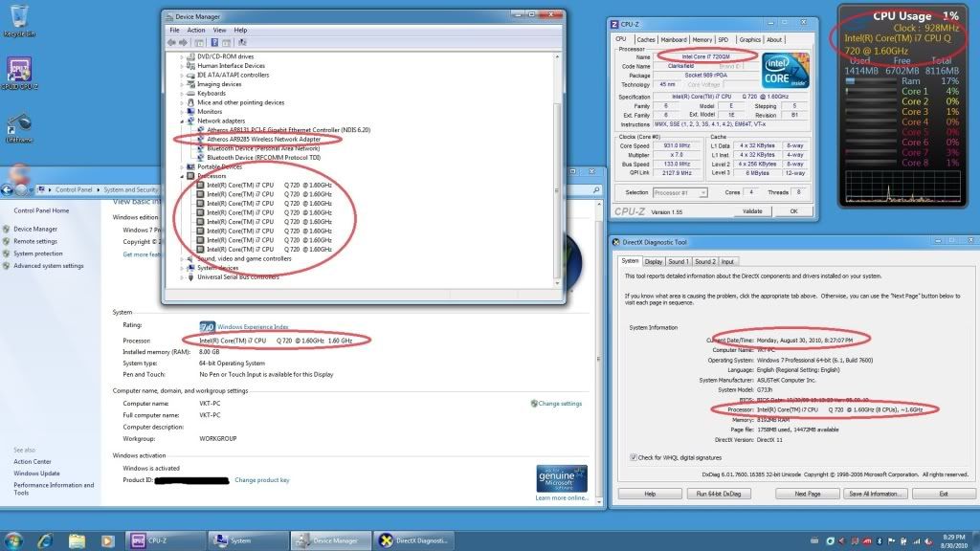Image resolution: width=980 pixels, height=551 pixels.
Task: Open the View menu in Device Manager
Action: pyautogui.click(x=219, y=30)
